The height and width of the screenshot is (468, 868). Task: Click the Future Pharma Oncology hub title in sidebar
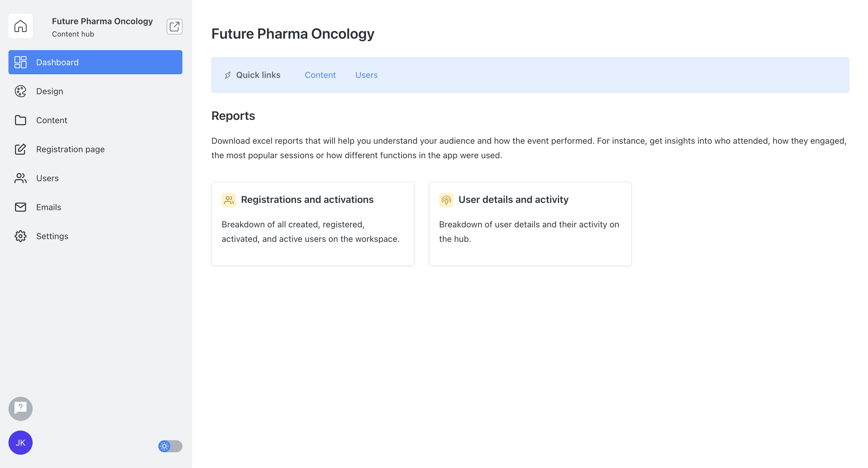click(102, 21)
